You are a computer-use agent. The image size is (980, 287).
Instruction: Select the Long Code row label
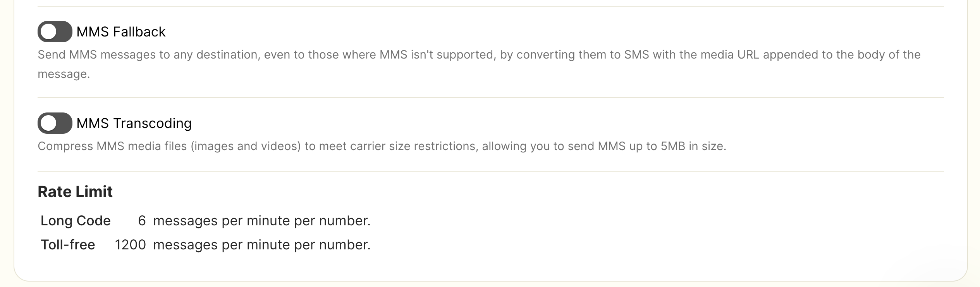click(x=76, y=221)
